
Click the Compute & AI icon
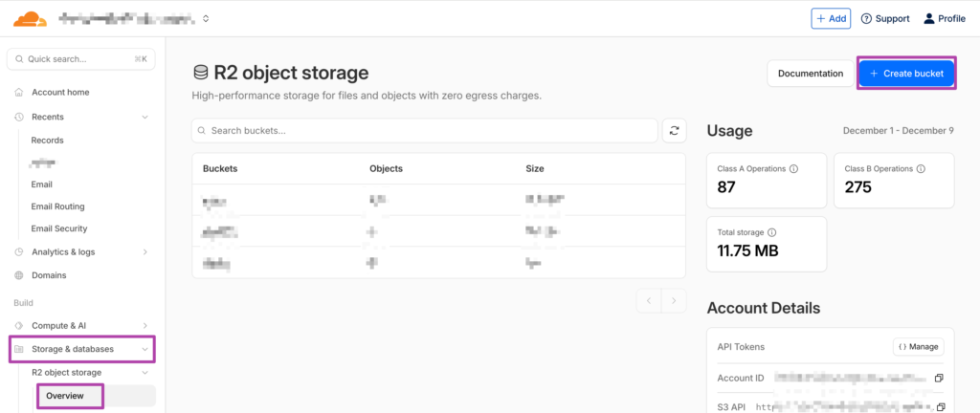tap(19, 326)
